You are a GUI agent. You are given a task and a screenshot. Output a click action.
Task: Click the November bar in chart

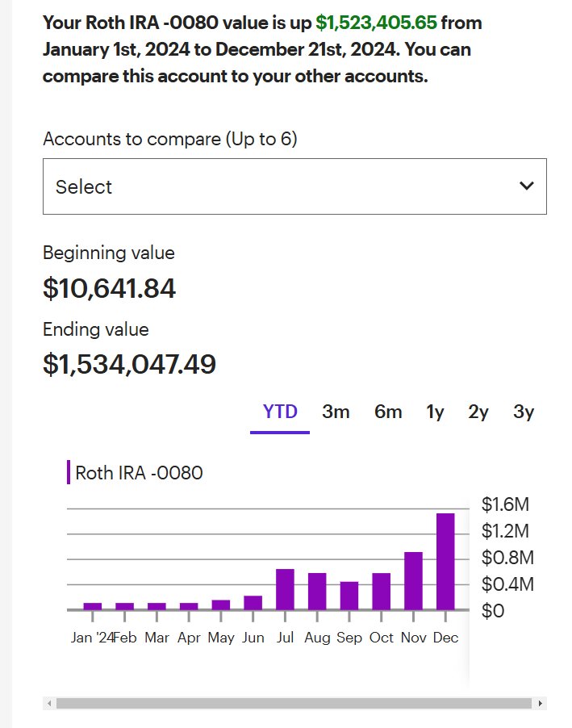click(x=413, y=581)
